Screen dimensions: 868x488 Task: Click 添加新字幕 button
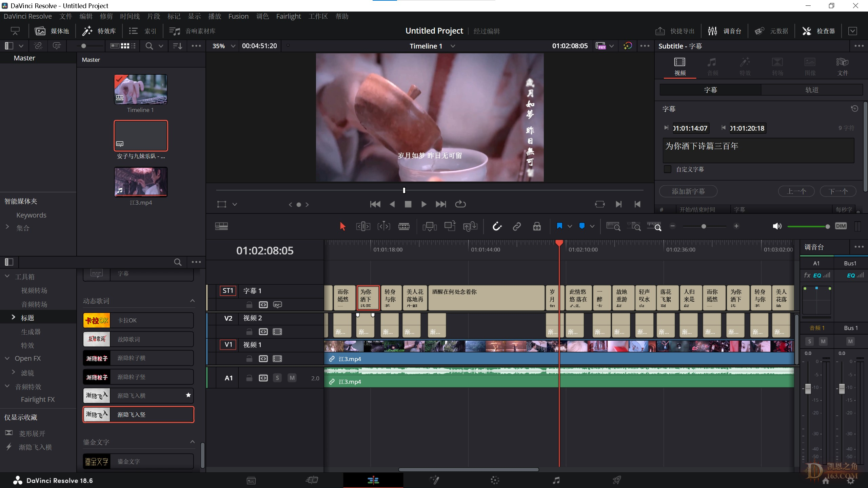[x=688, y=191]
